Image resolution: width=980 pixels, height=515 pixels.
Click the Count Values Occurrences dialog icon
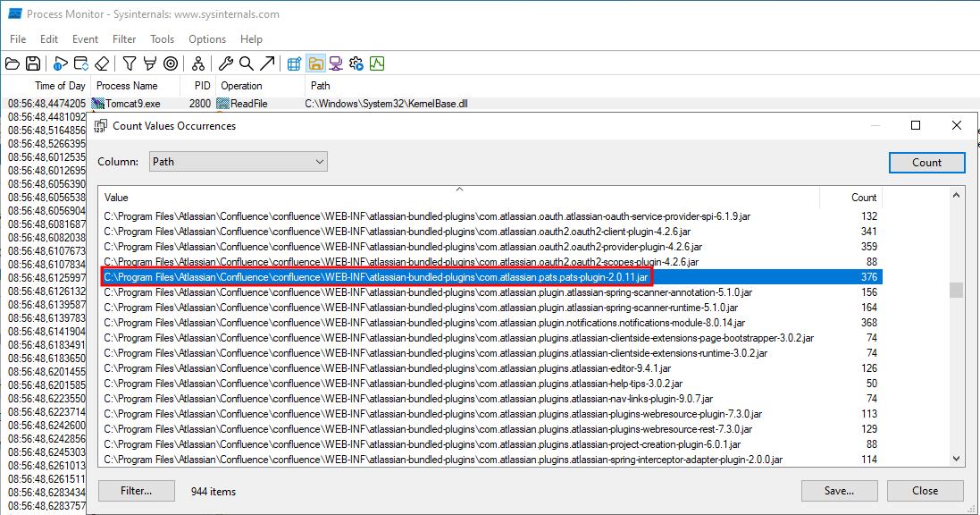(100, 126)
